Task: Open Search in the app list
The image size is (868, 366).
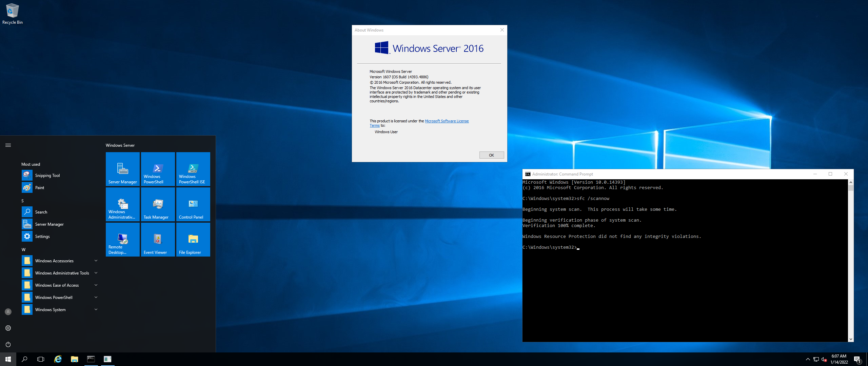Action: point(60,212)
